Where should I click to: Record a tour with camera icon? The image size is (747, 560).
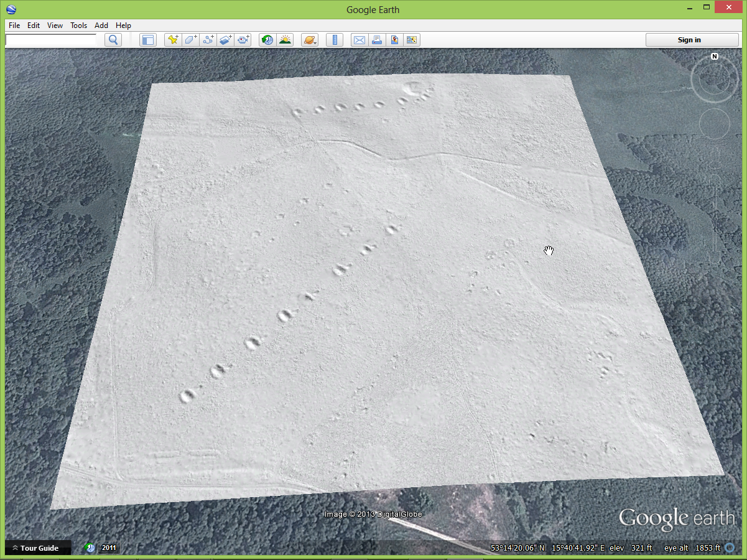tap(243, 40)
